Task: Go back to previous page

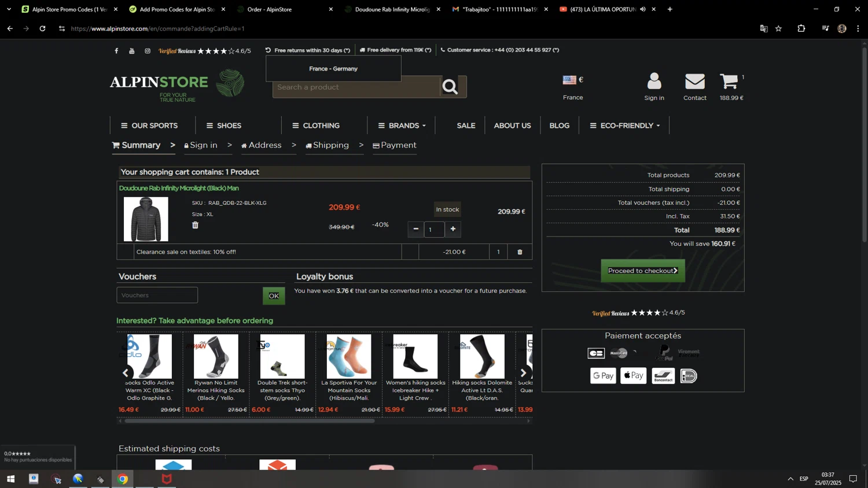Action: pos(10,28)
